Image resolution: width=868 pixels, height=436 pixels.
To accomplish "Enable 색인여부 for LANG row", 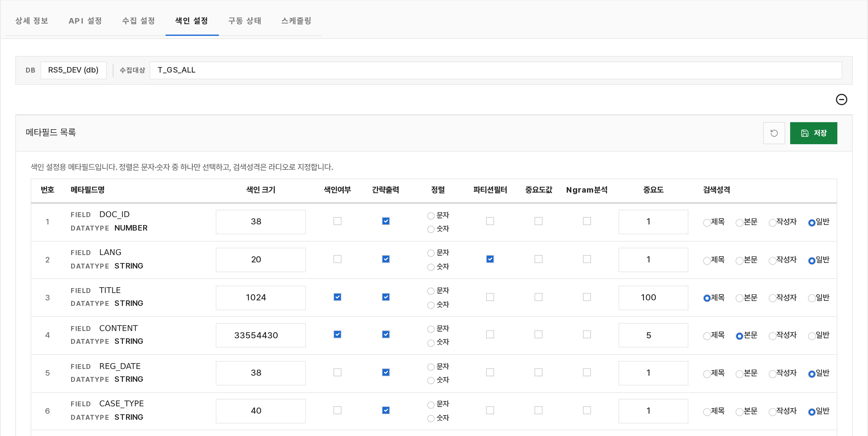I will pyautogui.click(x=337, y=259).
